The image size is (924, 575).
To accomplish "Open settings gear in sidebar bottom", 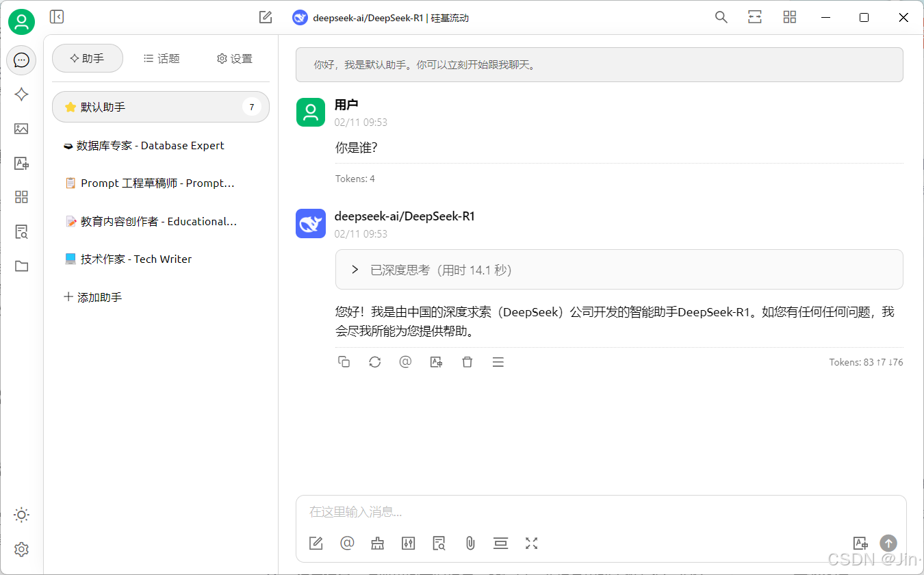I will 21,549.
